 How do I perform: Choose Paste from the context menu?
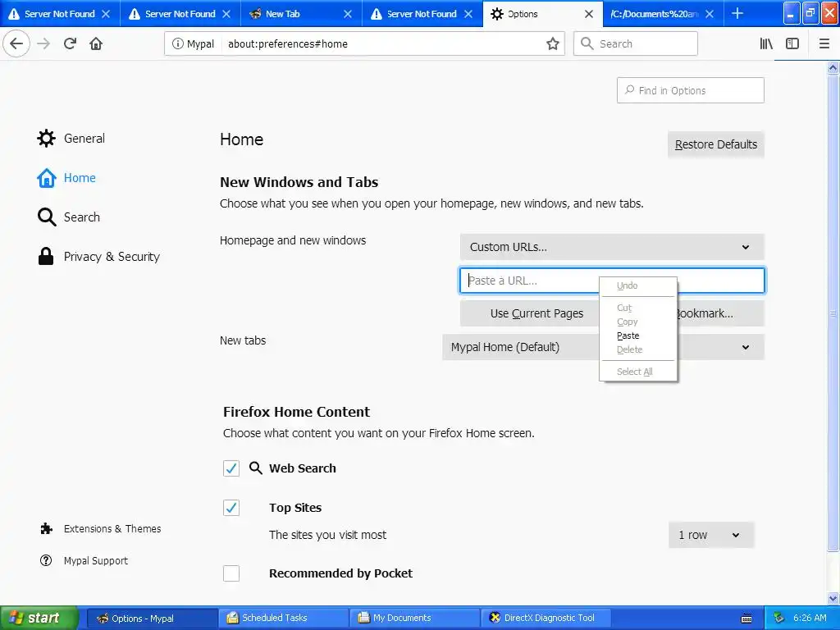pyautogui.click(x=638, y=336)
